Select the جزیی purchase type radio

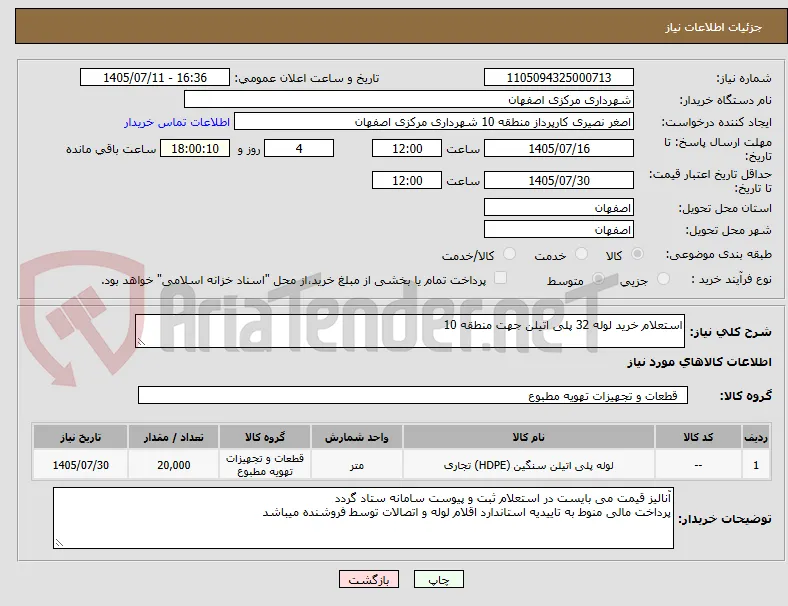pos(663,278)
